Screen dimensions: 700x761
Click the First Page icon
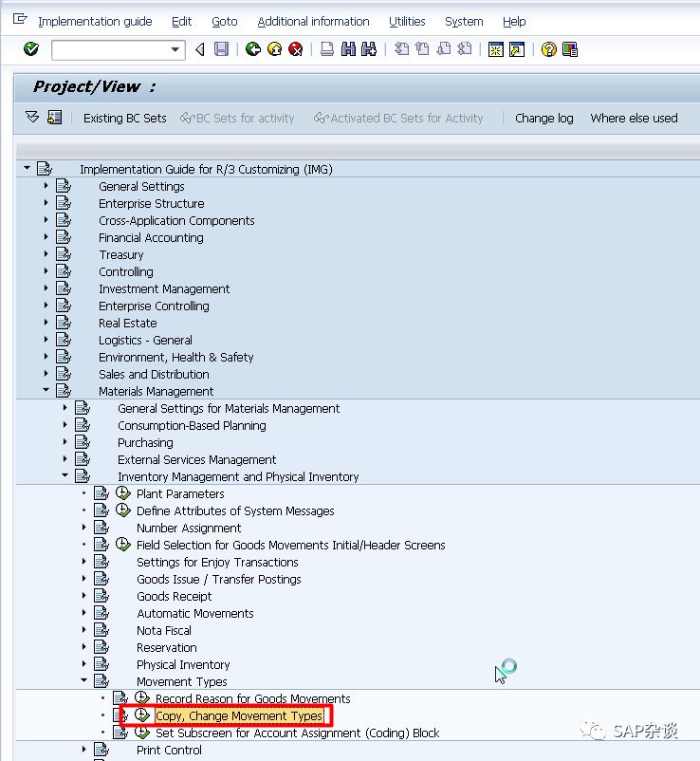click(401, 49)
